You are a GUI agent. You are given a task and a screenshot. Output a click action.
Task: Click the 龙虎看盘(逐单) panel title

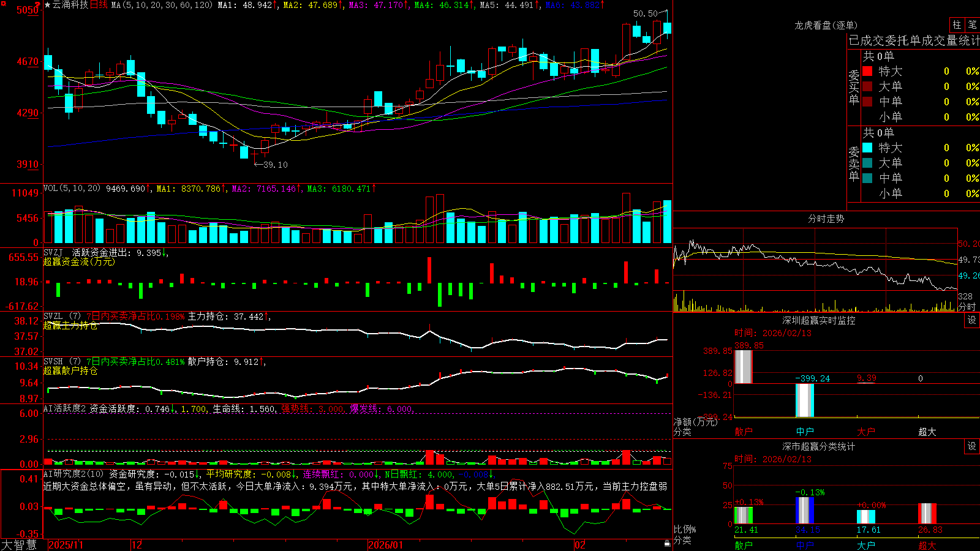826,25
